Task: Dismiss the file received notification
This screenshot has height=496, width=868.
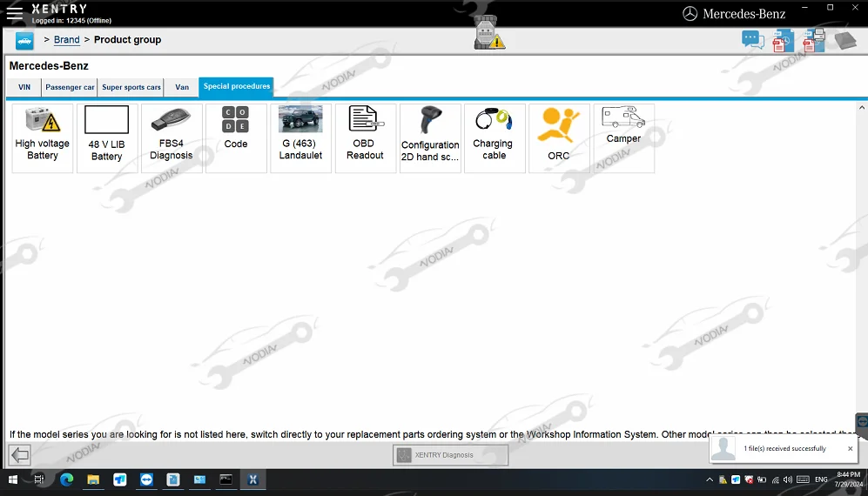Action: [x=851, y=449]
